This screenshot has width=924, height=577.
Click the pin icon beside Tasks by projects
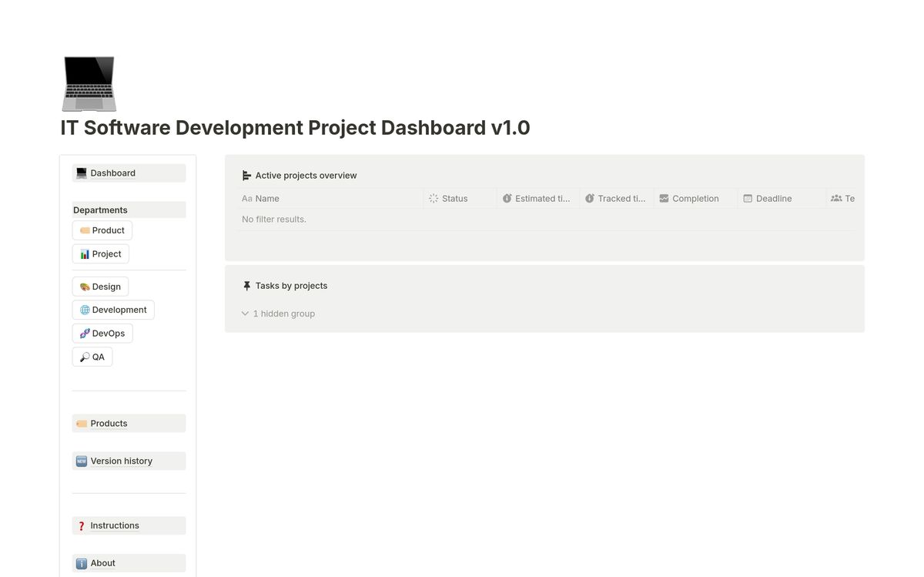pyautogui.click(x=246, y=286)
